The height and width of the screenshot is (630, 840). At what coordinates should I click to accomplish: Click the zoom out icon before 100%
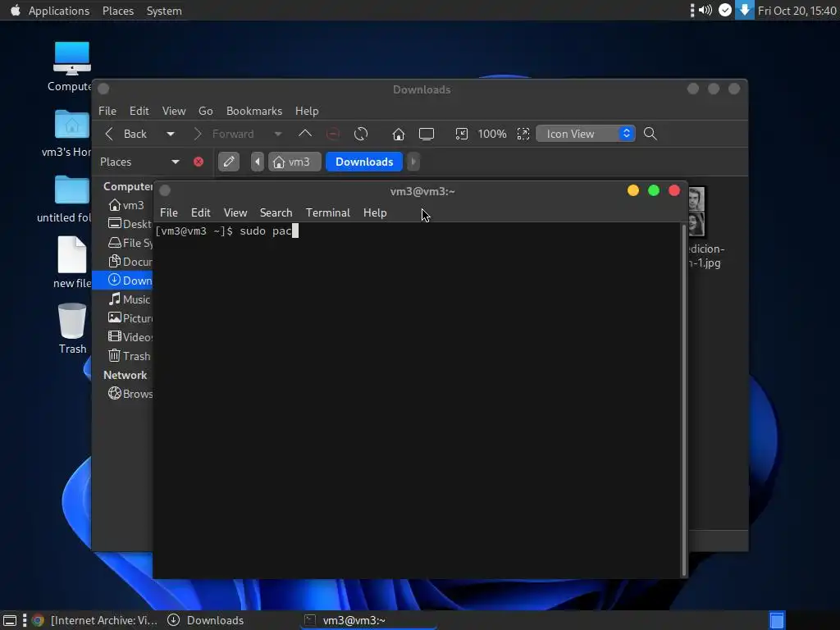pos(461,134)
